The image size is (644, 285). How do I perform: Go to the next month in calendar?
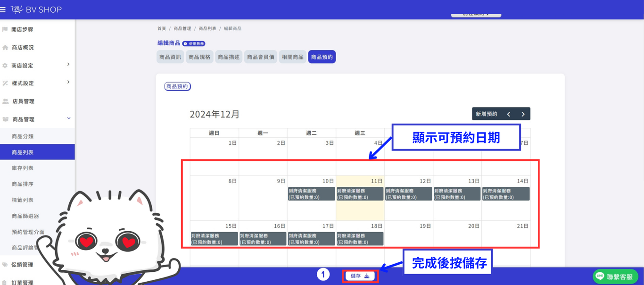click(x=523, y=114)
